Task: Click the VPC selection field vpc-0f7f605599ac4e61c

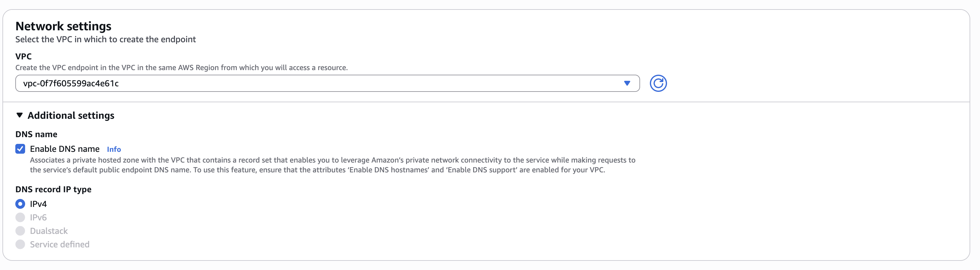Action: click(327, 83)
